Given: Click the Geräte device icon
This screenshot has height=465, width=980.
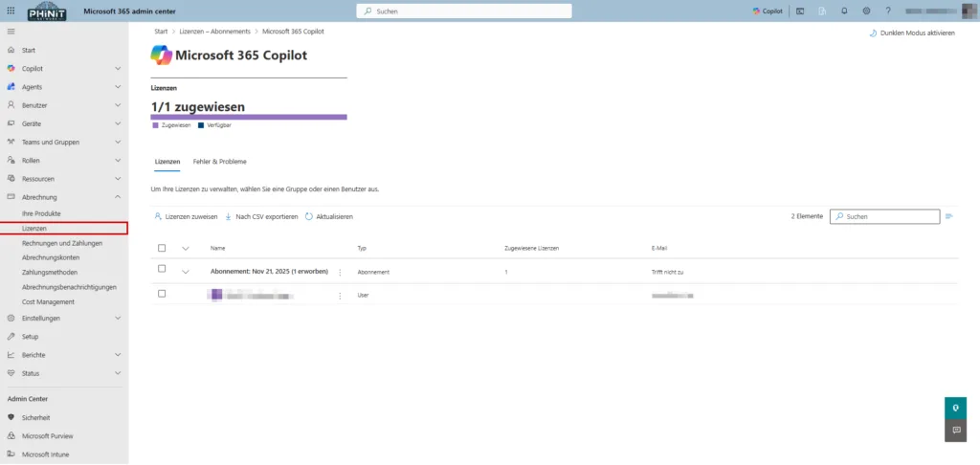Looking at the screenshot, I should click(11, 123).
